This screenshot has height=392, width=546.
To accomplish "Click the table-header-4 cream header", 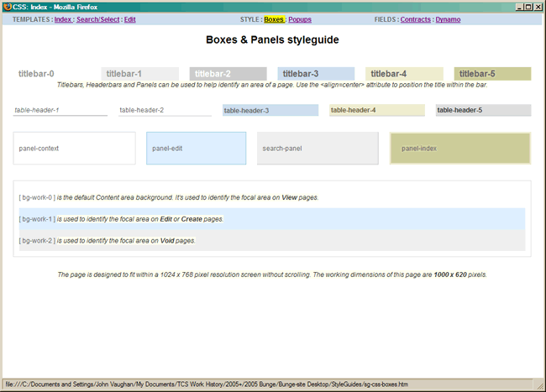I will 377,110.
